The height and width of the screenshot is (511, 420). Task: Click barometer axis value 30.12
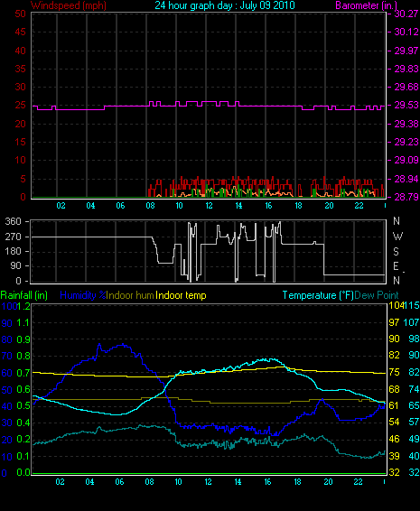pos(406,32)
